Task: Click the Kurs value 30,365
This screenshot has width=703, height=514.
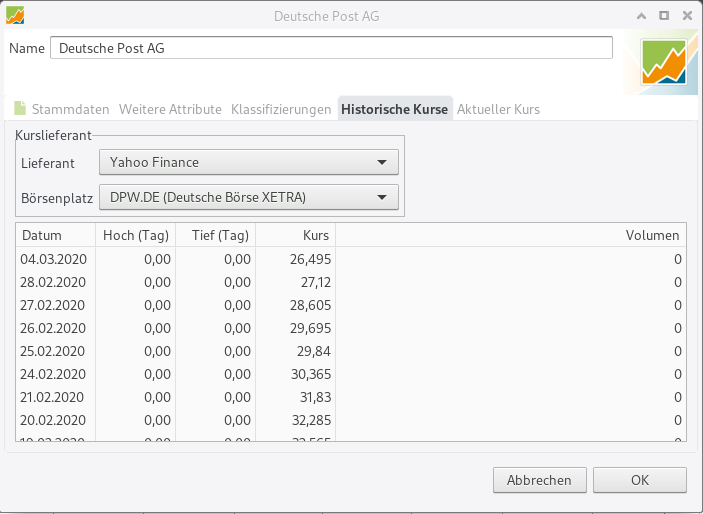Action: [311, 374]
